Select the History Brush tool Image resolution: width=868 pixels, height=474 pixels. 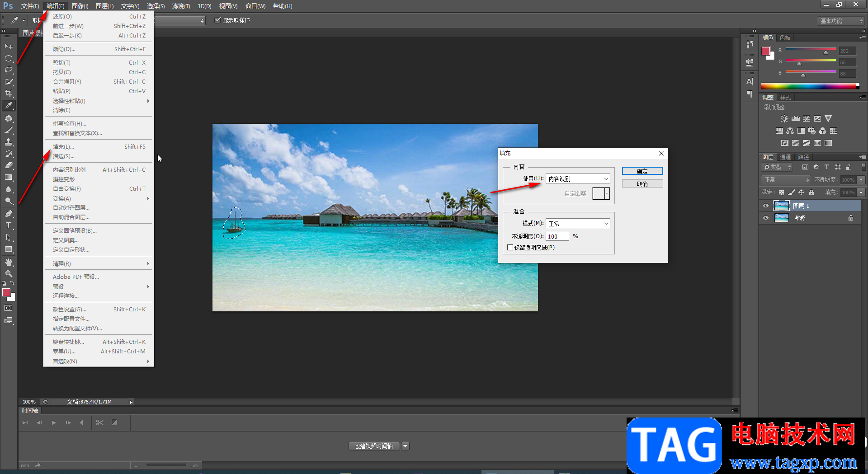point(9,154)
